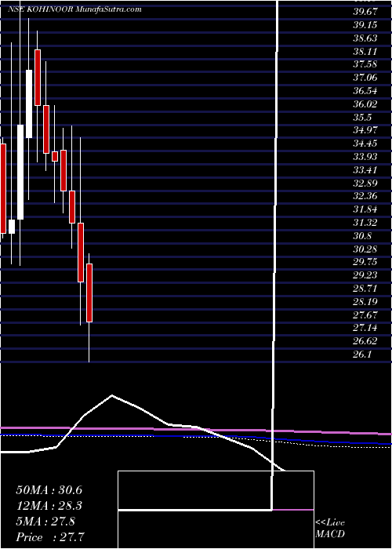Select the 27.67 price axis label
Image resolution: width=392 pixels, height=549 pixels.
(x=365, y=315)
